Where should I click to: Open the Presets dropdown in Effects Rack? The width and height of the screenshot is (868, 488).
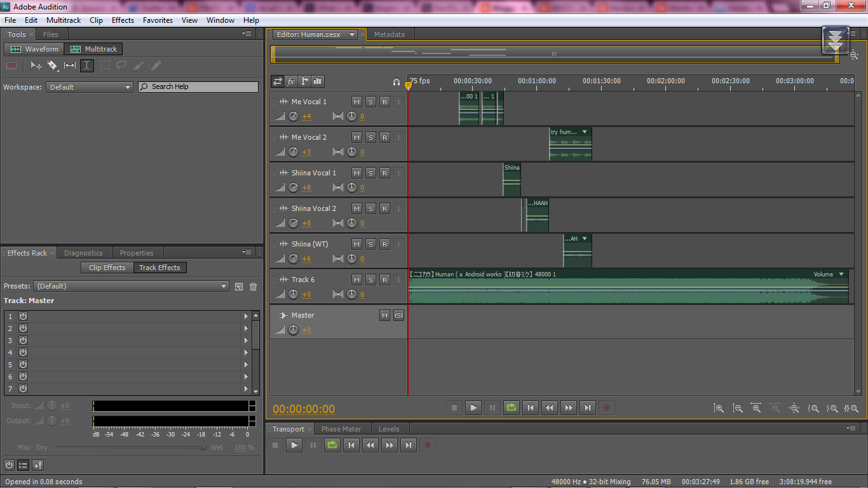[x=224, y=286]
